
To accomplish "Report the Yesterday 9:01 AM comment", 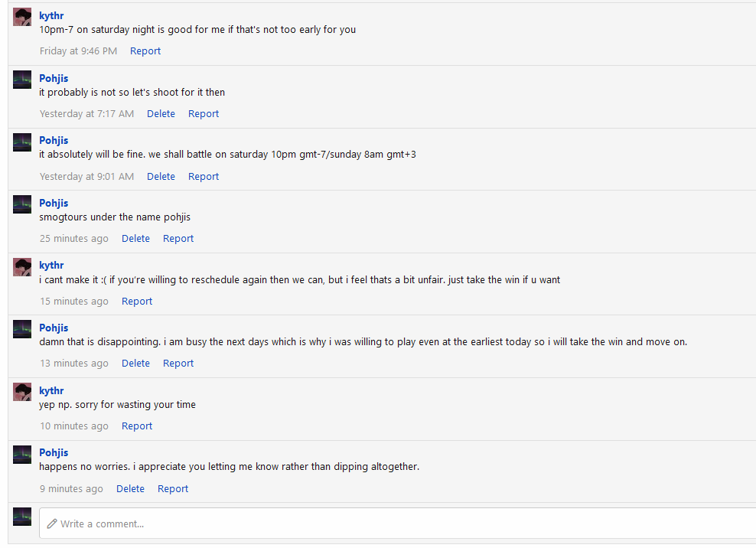I will point(204,177).
